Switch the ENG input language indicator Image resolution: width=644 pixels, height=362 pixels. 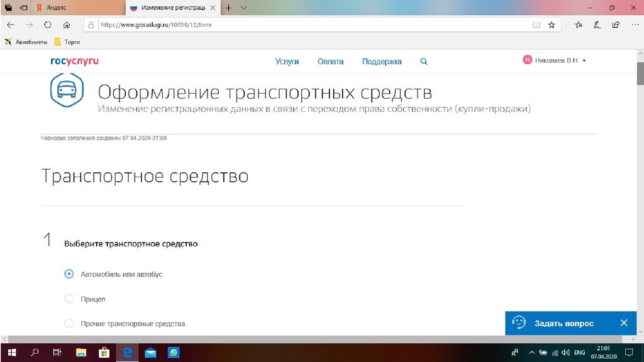pos(579,353)
